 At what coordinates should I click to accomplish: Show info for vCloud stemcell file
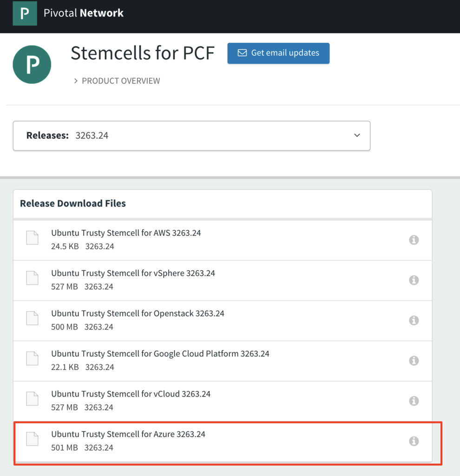point(414,401)
